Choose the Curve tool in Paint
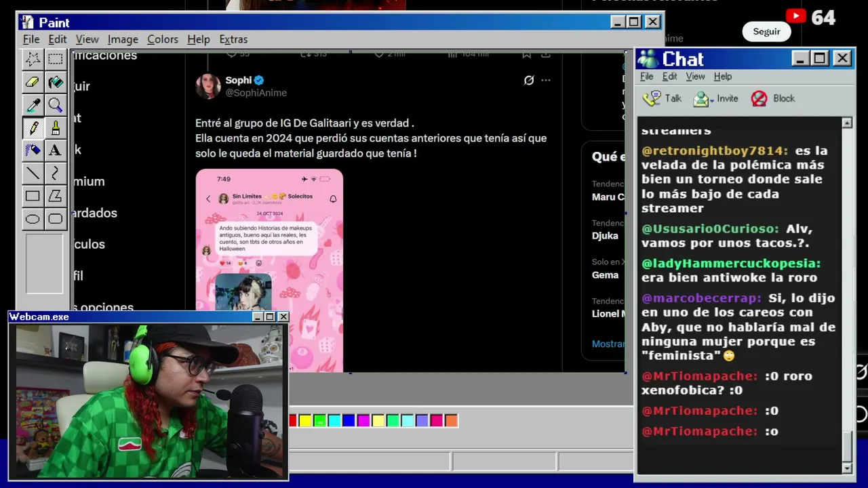 [55, 174]
